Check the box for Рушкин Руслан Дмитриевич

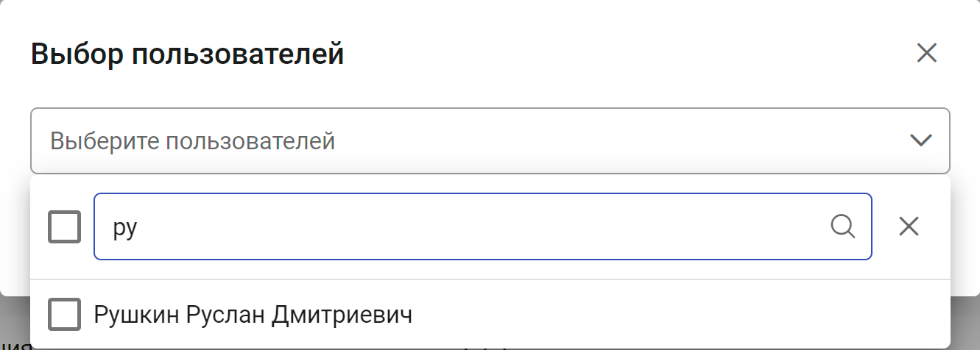pyautogui.click(x=64, y=315)
